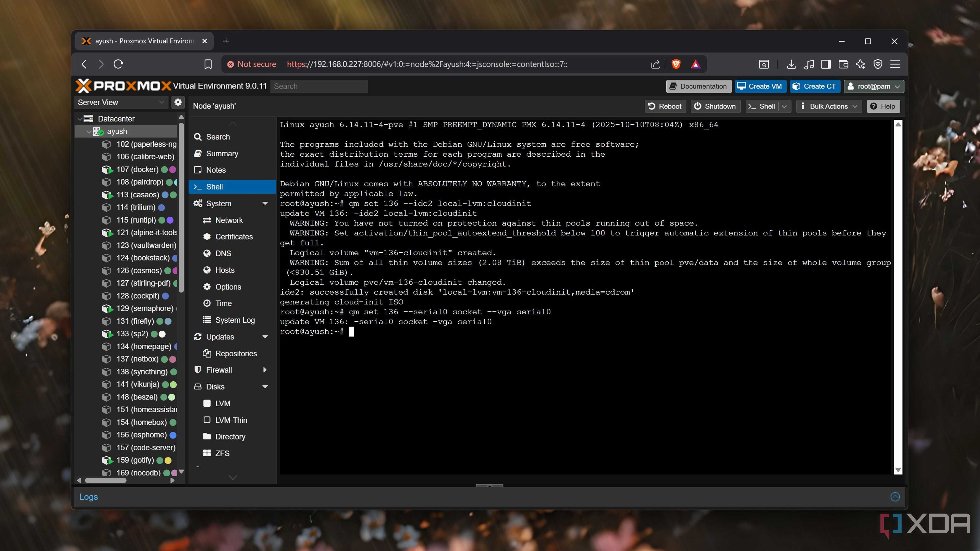This screenshot has height=551, width=980.
Task: Open the Summary menu item
Action: [232, 153]
